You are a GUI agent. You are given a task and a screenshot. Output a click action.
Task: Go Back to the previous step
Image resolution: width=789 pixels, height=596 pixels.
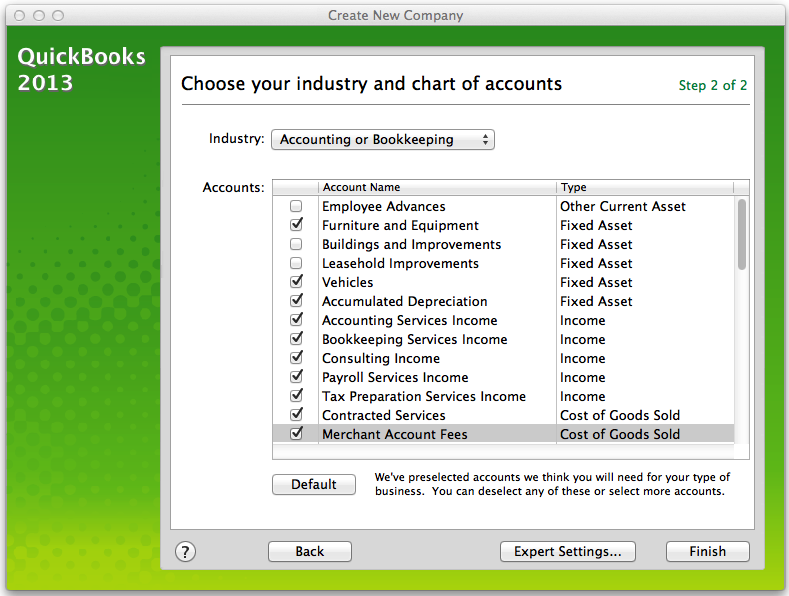(x=309, y=552)
